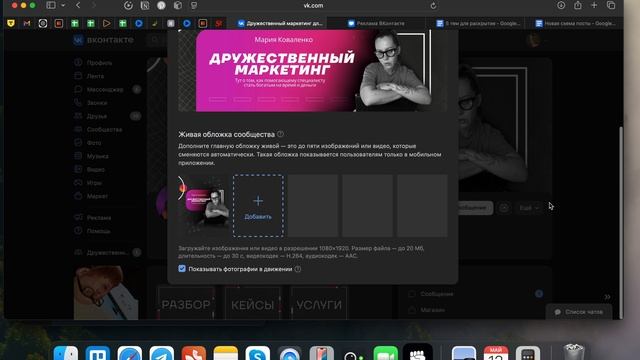Click the Музыка sidebar icon
Image resolution: width=640 pixels, height=360 pixels.
click(78, 156)
